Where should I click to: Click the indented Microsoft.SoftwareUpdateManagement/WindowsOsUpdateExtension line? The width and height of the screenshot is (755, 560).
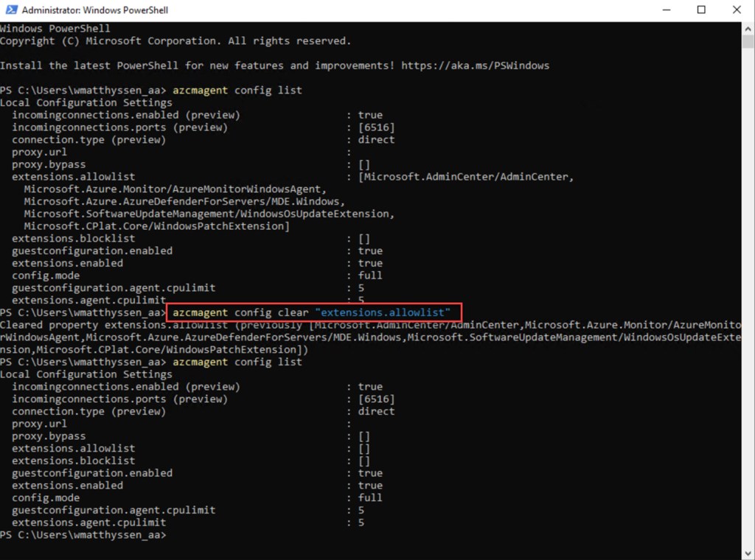[x=209, y=214]
